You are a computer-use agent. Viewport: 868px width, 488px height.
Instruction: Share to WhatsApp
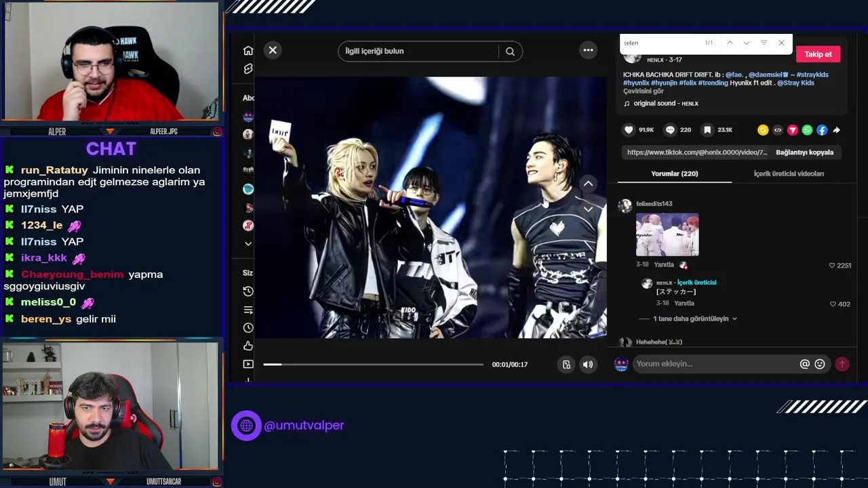[x=807, y=130]
